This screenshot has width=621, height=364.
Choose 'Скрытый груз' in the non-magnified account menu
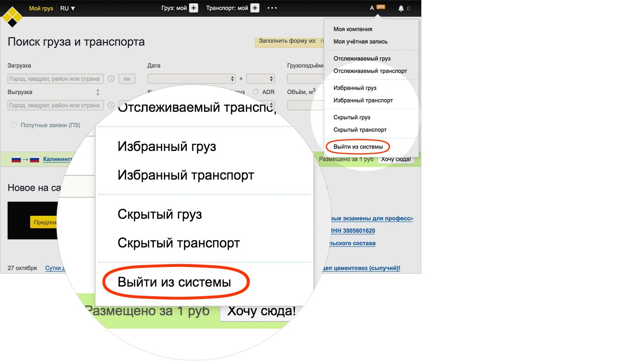tap(352, 117)
